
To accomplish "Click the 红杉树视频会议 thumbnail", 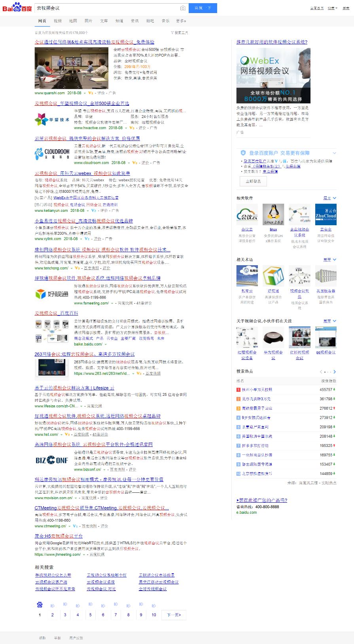I will pyautogui.click(x=299, y=337).
